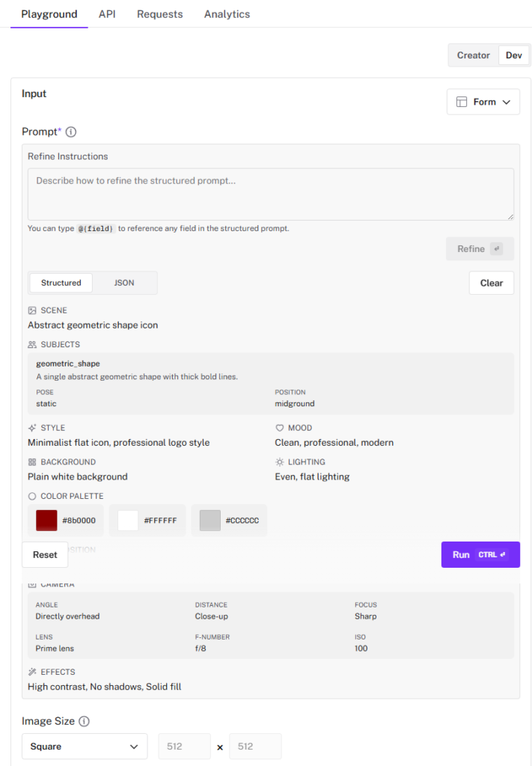This screenshot has width=532, height=766.
Task: Select the Structured view toggle
Action: tap(61, 283)
